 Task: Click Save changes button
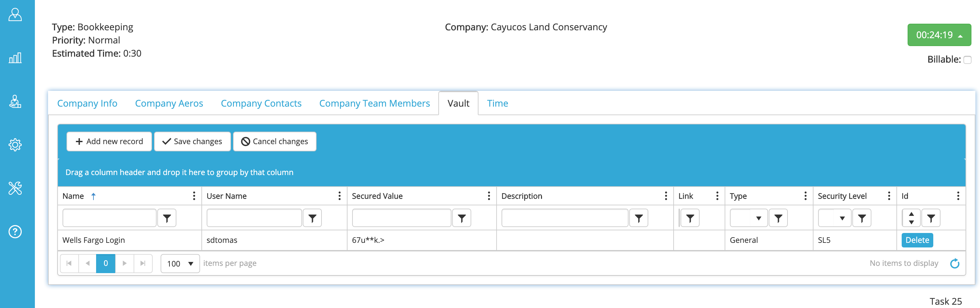(x=192, y=141)
